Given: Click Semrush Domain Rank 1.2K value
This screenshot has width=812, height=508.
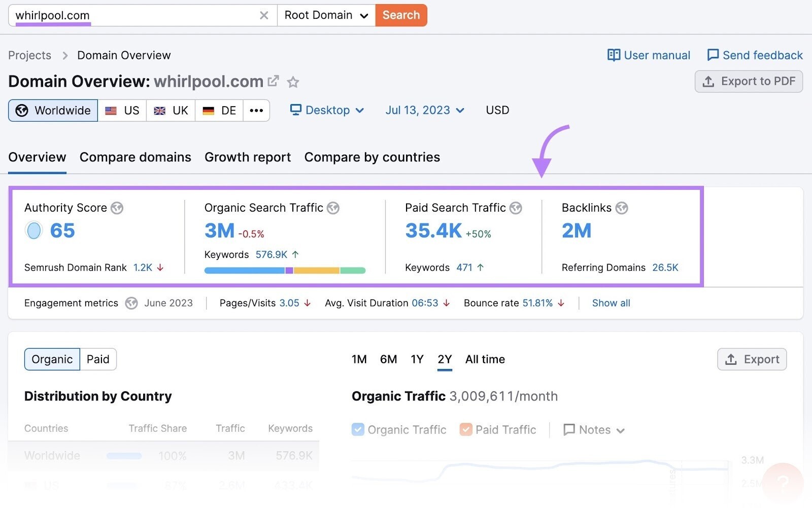Looking at the screenshot, I should tap(143, 267).
